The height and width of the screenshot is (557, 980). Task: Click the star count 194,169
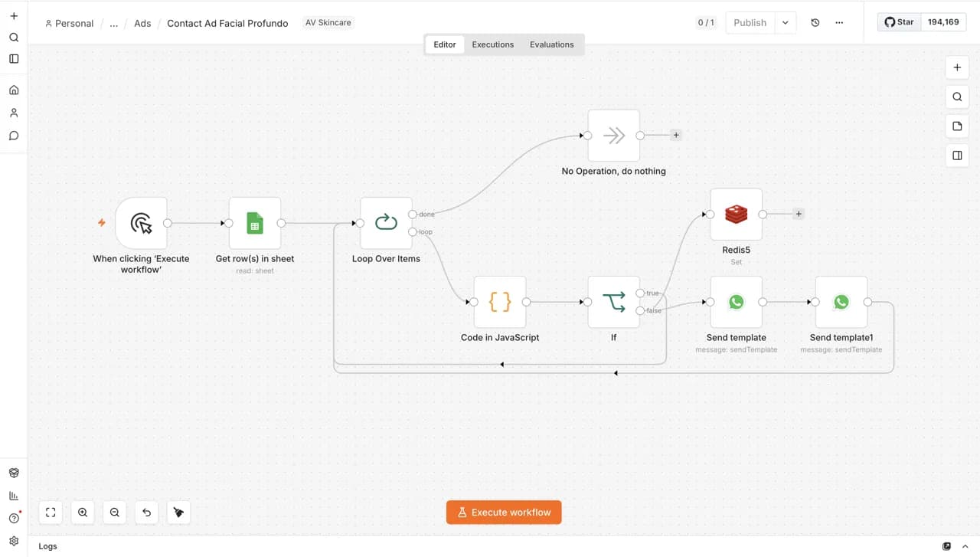pos(943,22)
